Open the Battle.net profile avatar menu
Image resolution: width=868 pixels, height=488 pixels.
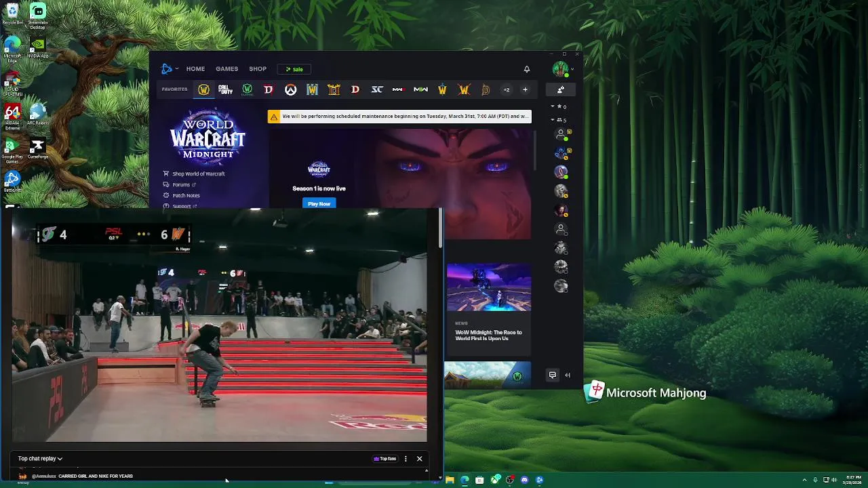pos(562,68)
